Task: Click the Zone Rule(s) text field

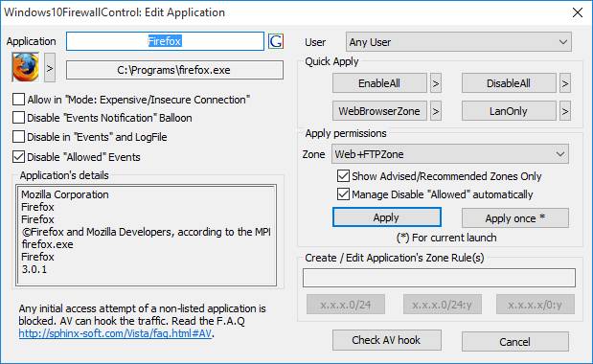Action: pyautogui.click(x=439, y=278)
